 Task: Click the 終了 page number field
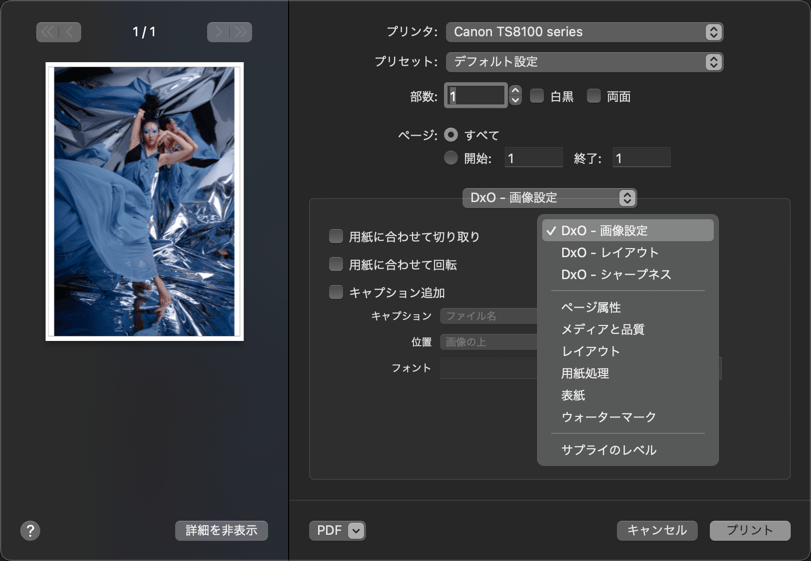pyautogui.click(x=642, y=158)
